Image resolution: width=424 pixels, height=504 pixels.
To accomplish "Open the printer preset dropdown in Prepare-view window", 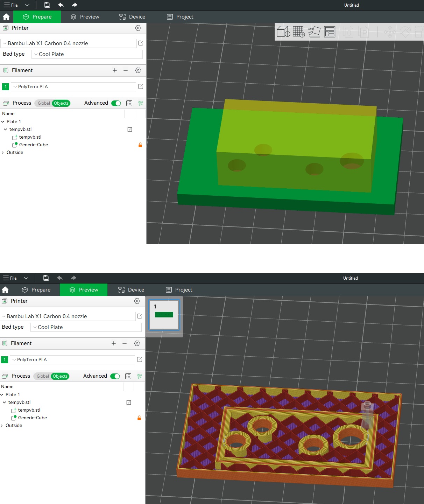I will point(69,43).
